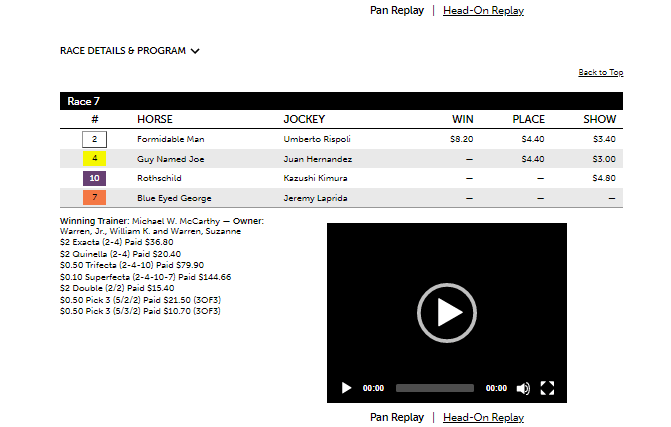Click the yellow number 4 badge
Viewport: 671px width, 427px height.
(94, 159)
